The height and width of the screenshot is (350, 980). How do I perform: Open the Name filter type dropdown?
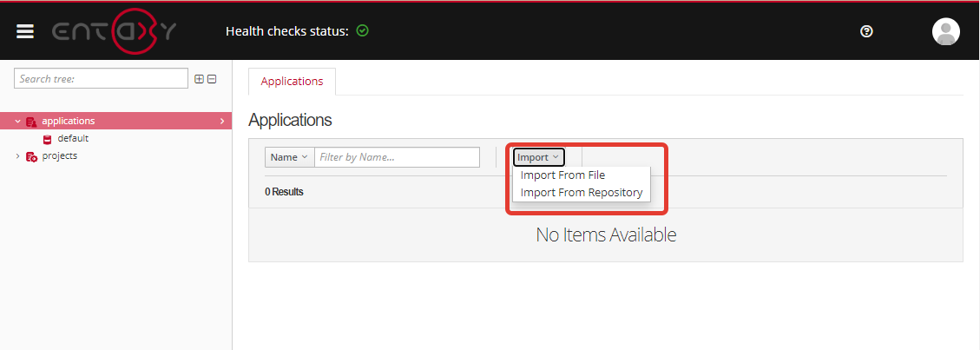pyautogui.click(x=289, y=157)
